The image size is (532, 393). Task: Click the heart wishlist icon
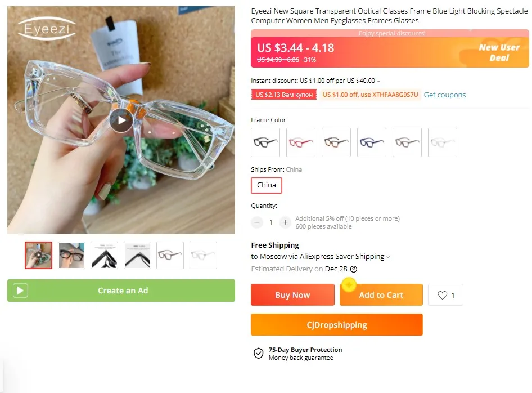443,295
